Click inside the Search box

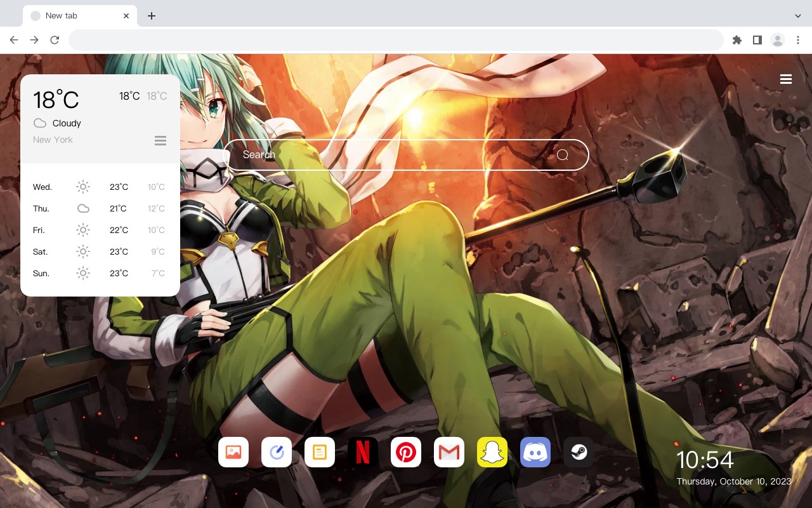406,155
